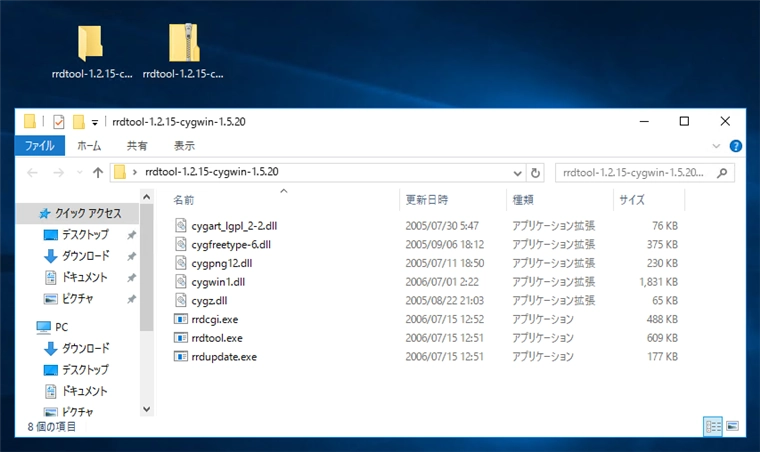Click the pin icon next to デスクトップ

point(131,235)
